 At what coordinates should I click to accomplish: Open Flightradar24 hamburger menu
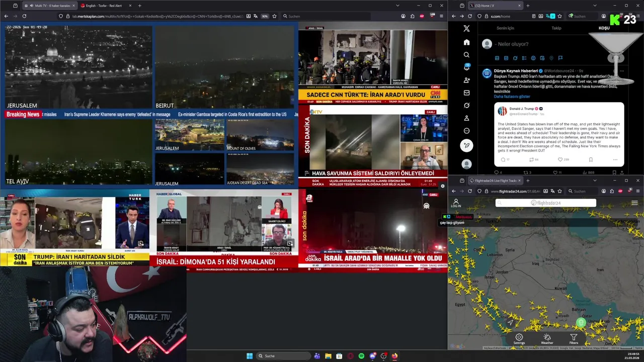pyautogui.click(x=634, y=203)
